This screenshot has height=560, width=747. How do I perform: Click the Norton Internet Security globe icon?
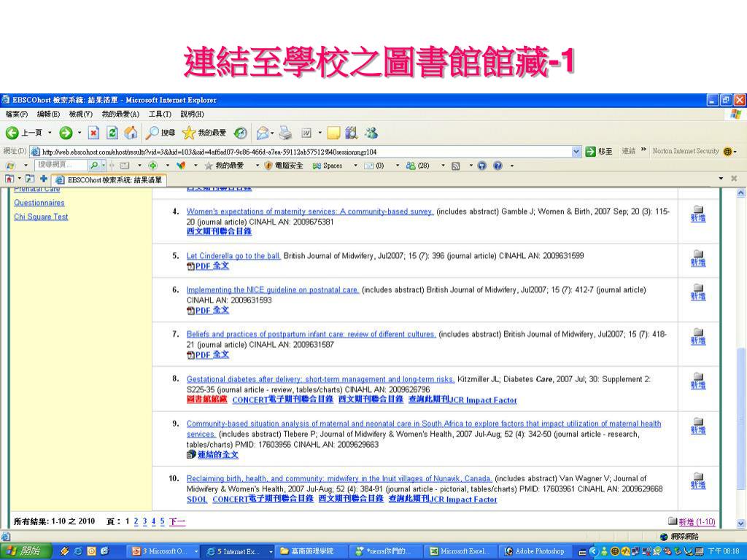point(727,152)
